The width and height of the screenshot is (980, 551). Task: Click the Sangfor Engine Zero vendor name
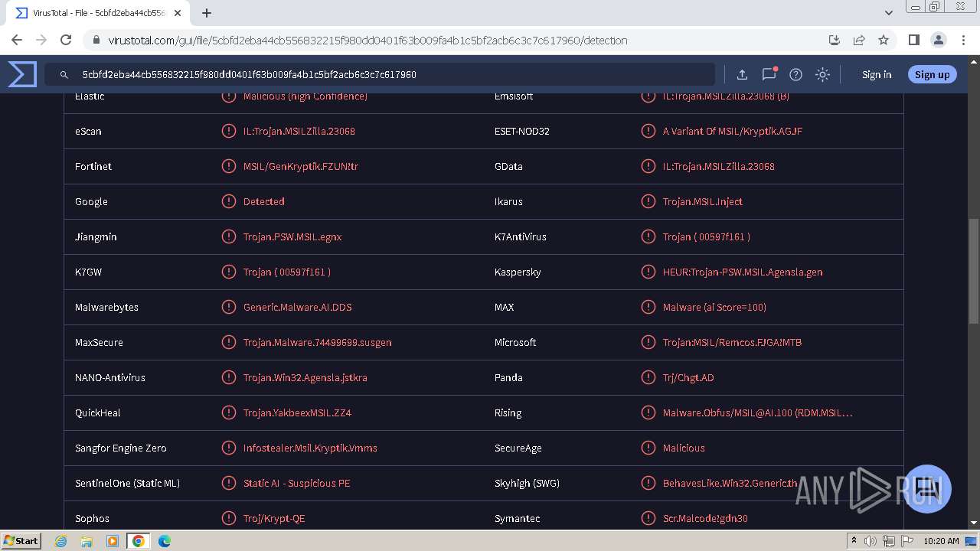tap(121, 448)
